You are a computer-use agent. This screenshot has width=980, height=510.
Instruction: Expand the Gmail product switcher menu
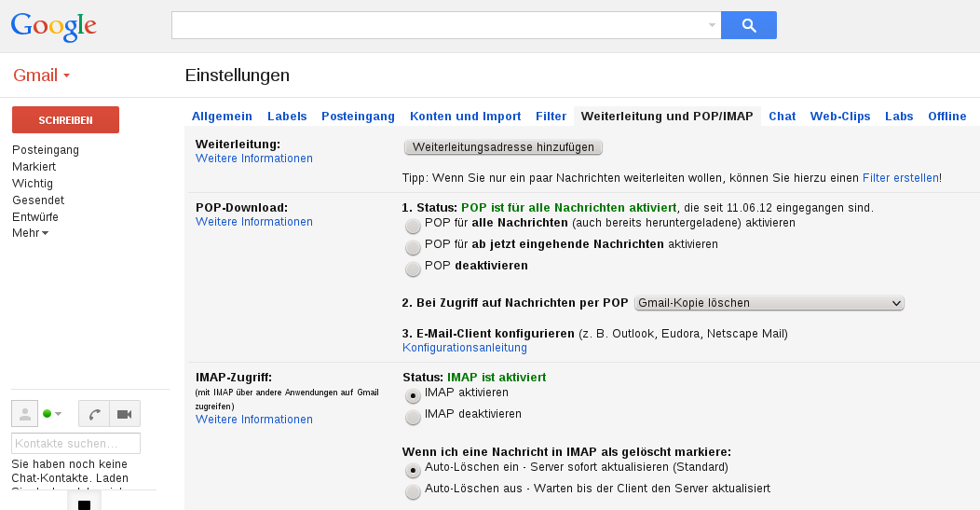point(42,76)
